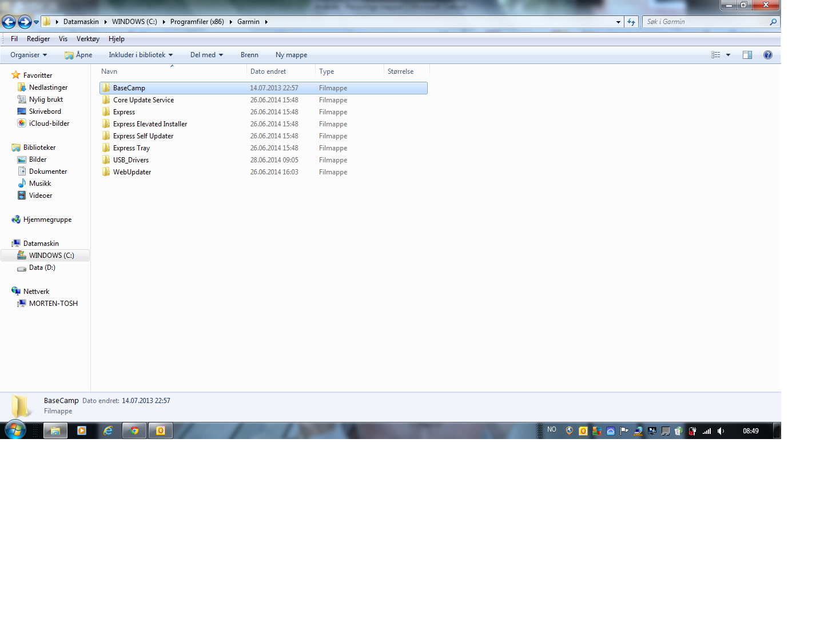The height and width of the screenshot is (630, 840).
Task: Open the Hjelp menu
Action: pos(117,39)
